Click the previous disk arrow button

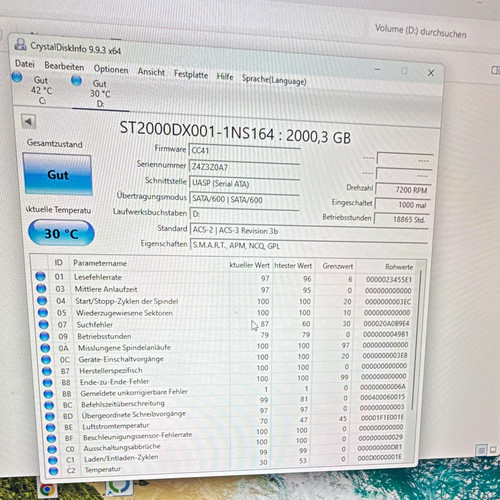coord(28,122)
